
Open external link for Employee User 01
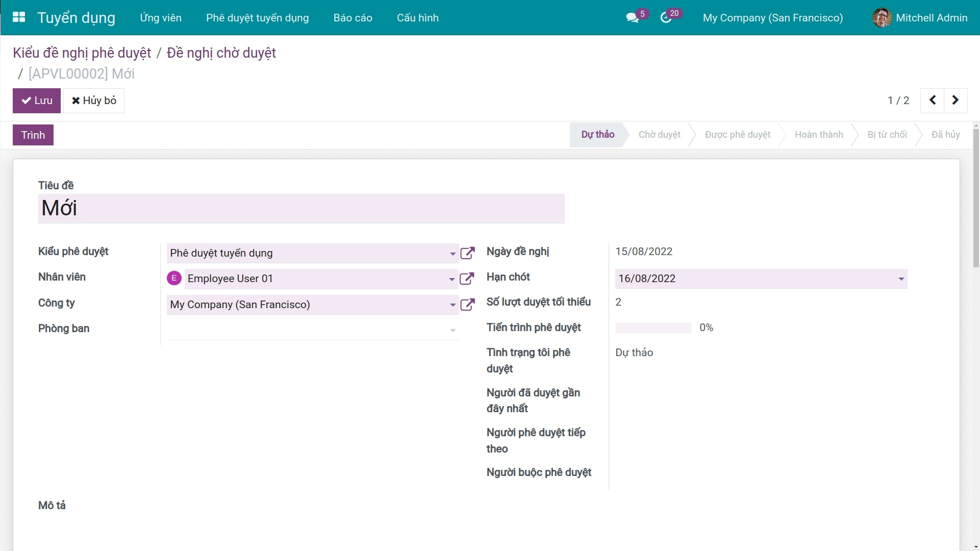tap(467, 279)
